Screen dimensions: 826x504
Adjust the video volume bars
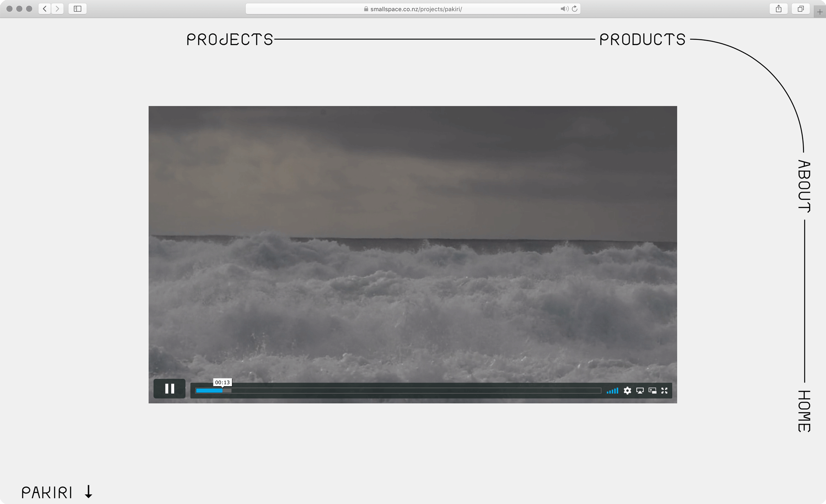tap(612, 391)
